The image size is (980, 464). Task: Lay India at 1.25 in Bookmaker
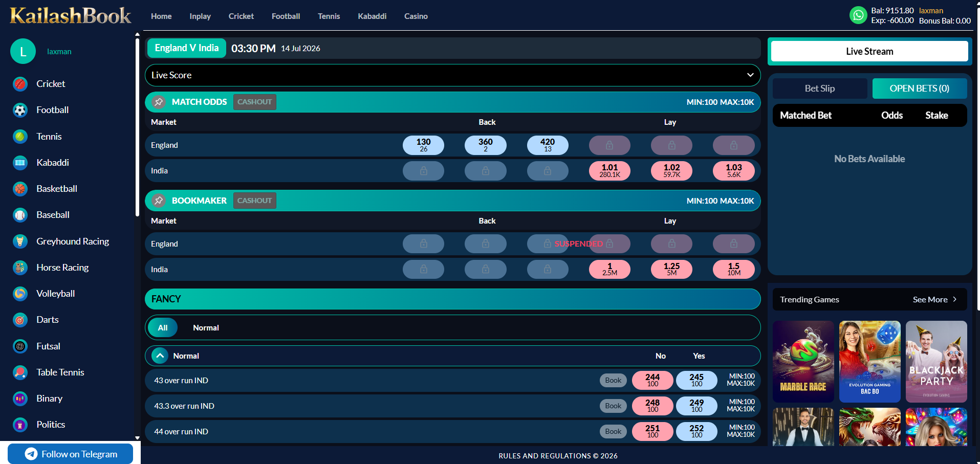pyautogui.click(x=671, y=269)
